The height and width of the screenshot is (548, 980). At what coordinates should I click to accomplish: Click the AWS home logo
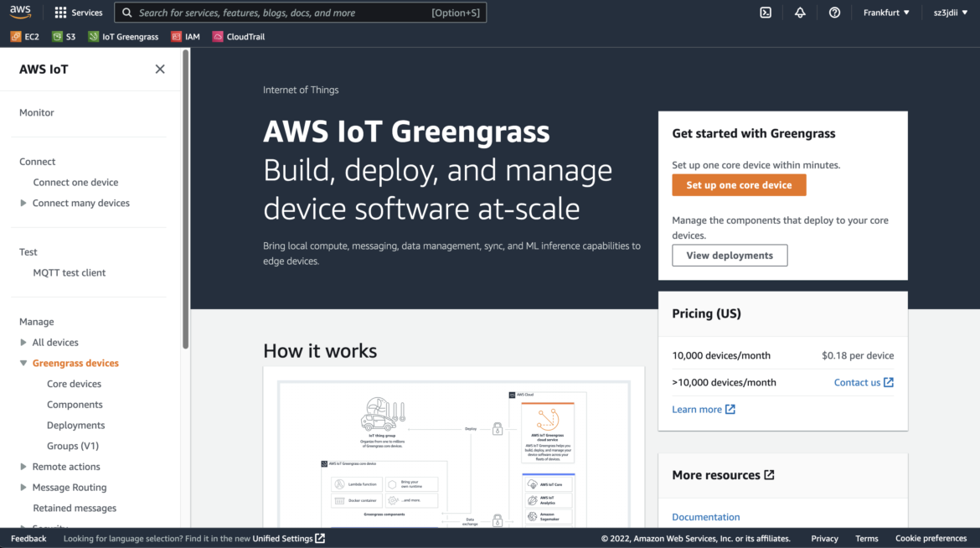coord(19,12)
